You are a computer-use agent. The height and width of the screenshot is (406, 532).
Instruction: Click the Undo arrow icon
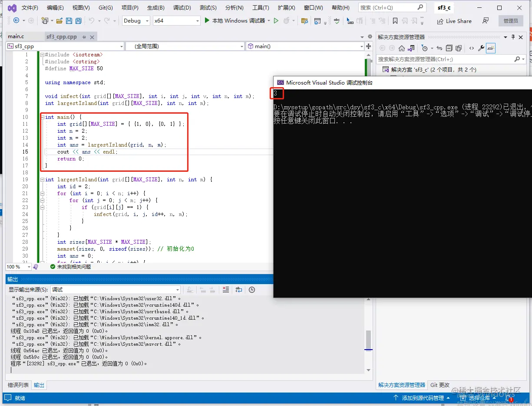click(91, 20)
